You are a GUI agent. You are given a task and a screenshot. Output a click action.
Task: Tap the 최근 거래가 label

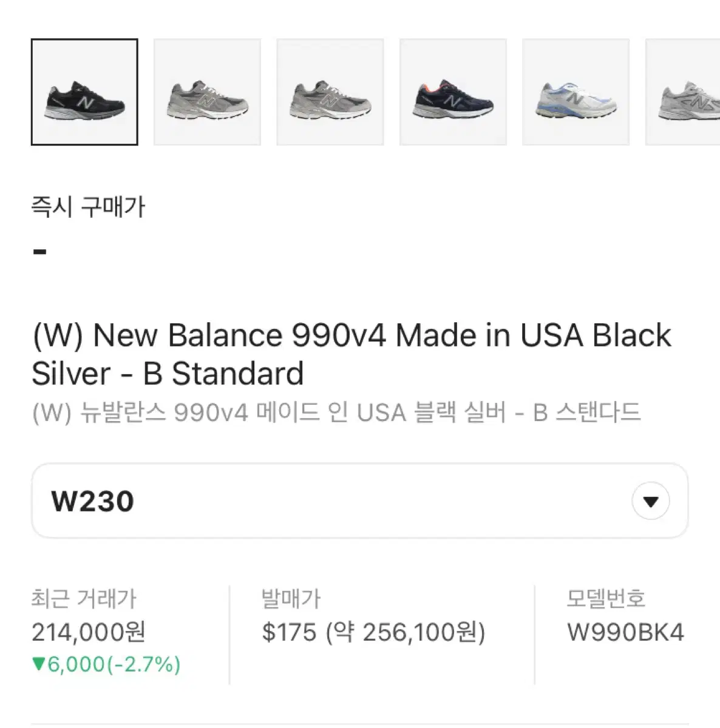(x=84, y=599)
